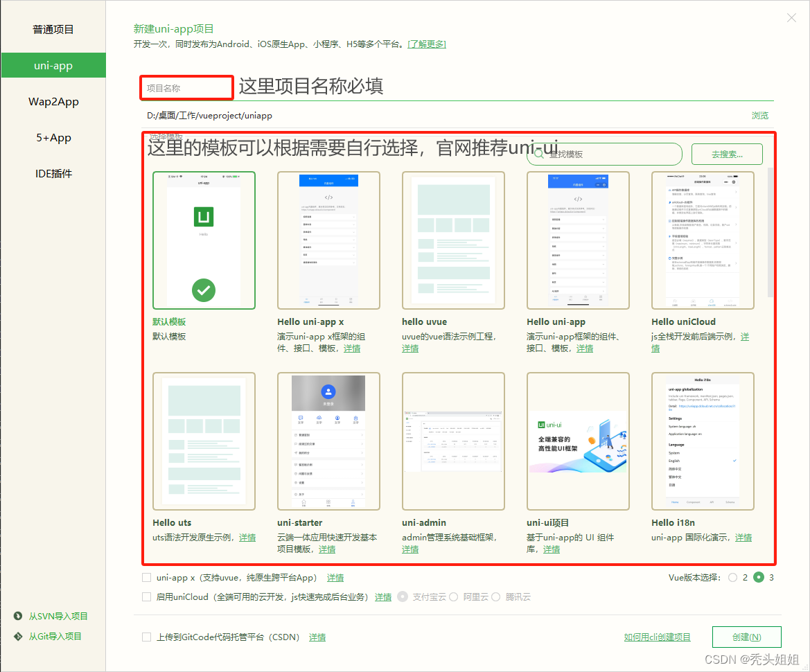Choose Vue version 3 radio button
810x672 pixels.
coord(758,578)
